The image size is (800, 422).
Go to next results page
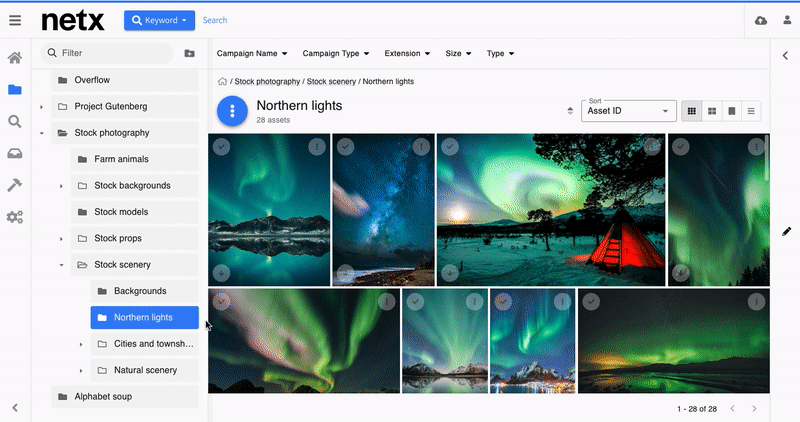coord(754,409)
